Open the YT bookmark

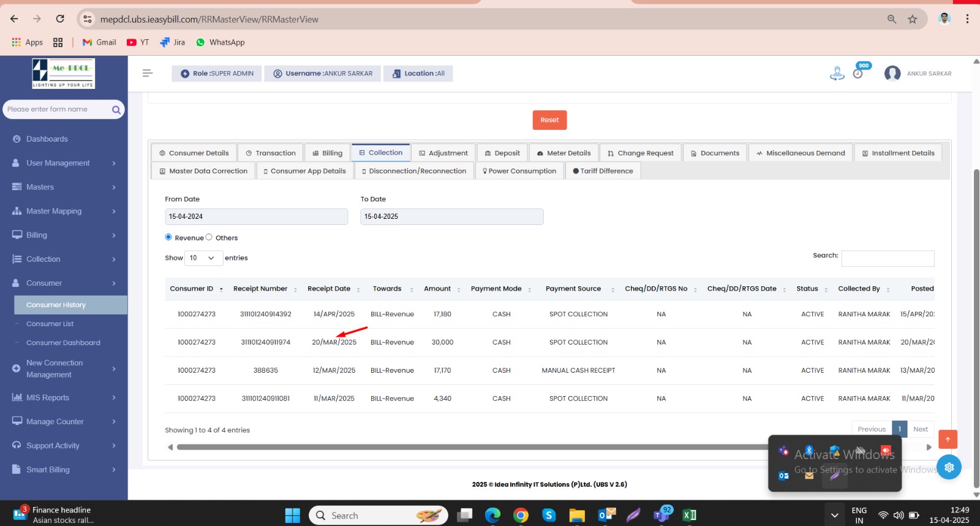[138, 42]
